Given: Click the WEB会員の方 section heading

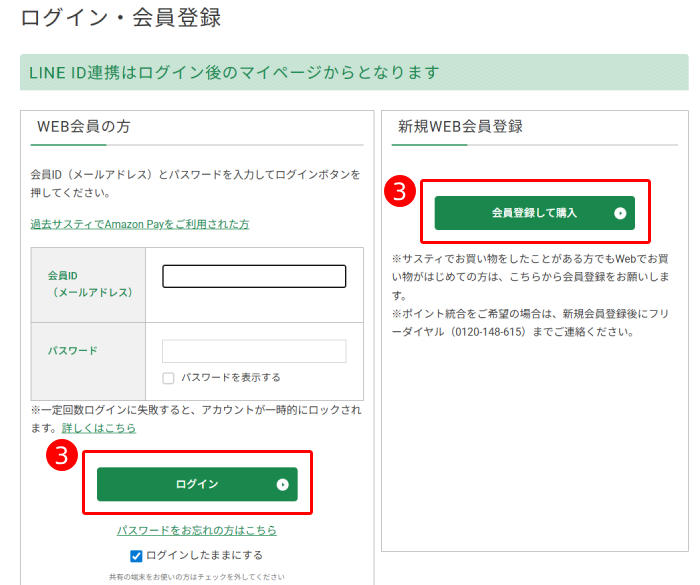Looking at the screenshot, I should [x=83, y=126].
